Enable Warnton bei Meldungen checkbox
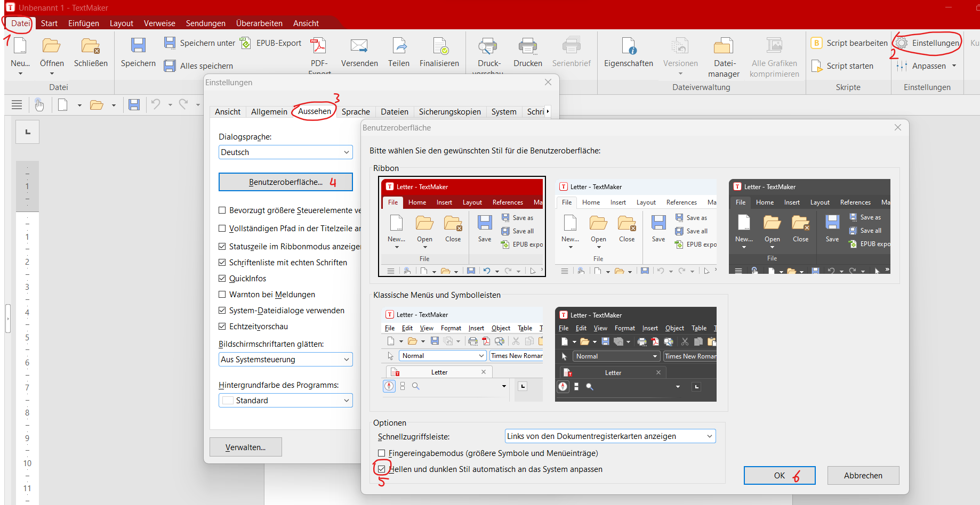 [x=222, y=295]
